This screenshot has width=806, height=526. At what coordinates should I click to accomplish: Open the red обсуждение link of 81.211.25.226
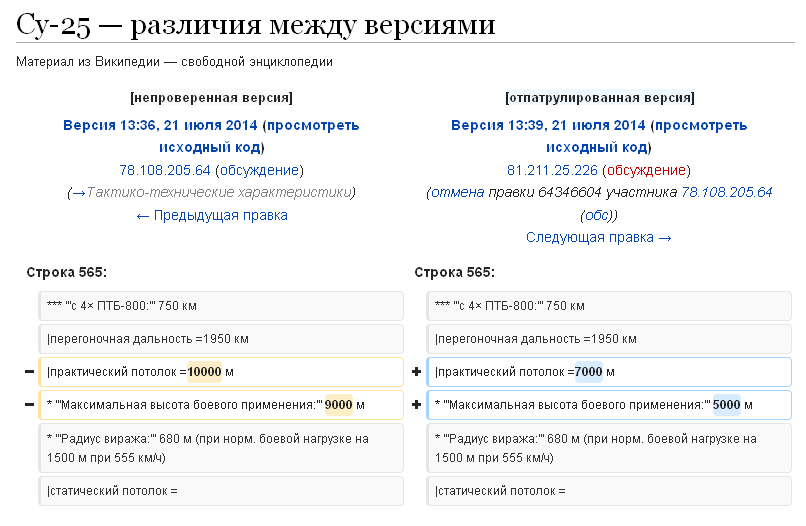(x=647, y=170)
